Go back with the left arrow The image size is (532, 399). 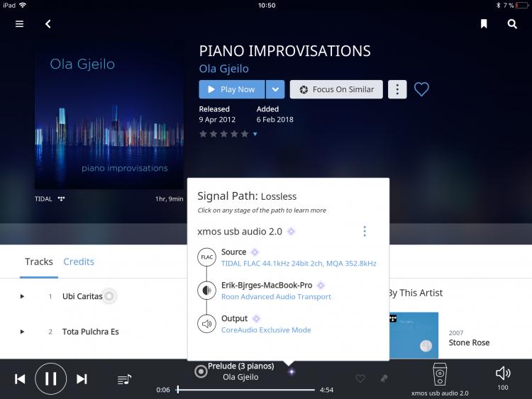[x=48, y=23]
